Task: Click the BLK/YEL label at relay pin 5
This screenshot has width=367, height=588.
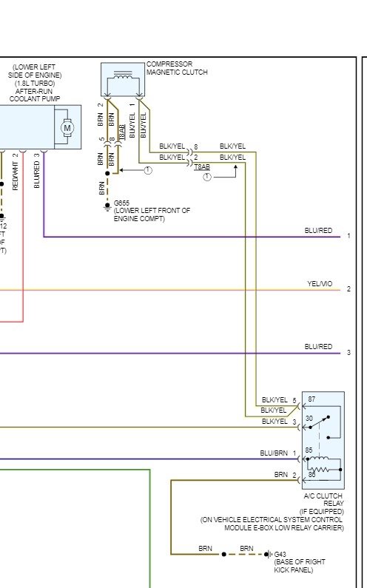Action: (x=275, y=399)
